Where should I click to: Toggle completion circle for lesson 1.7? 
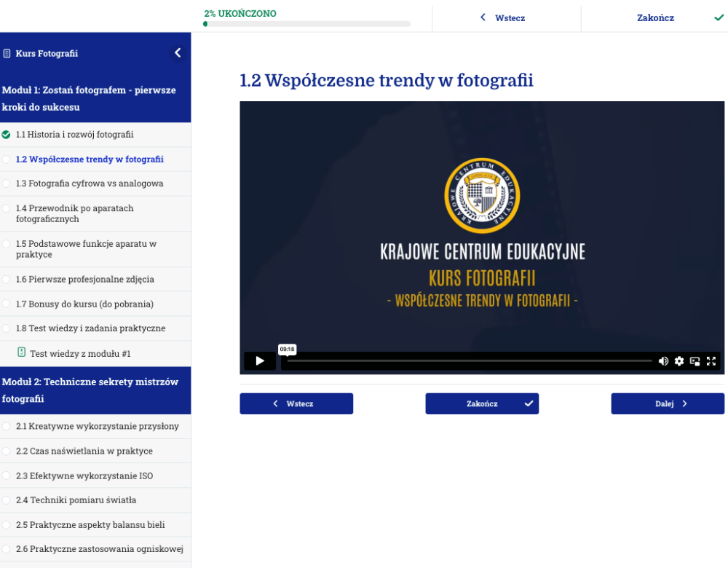(x=6, y=304)
